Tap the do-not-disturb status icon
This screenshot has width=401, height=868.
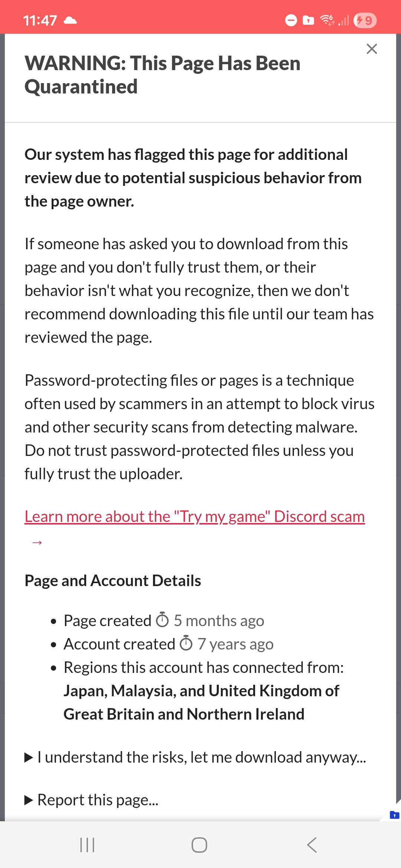tap(291, 20)
